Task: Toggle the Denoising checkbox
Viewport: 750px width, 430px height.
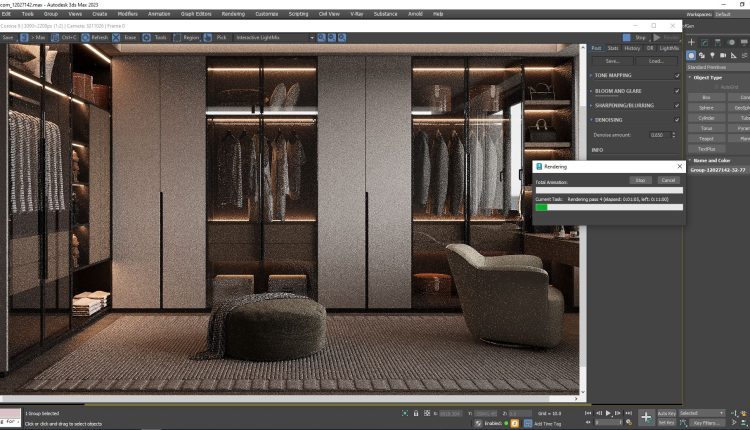Action: tap(677, 120)
